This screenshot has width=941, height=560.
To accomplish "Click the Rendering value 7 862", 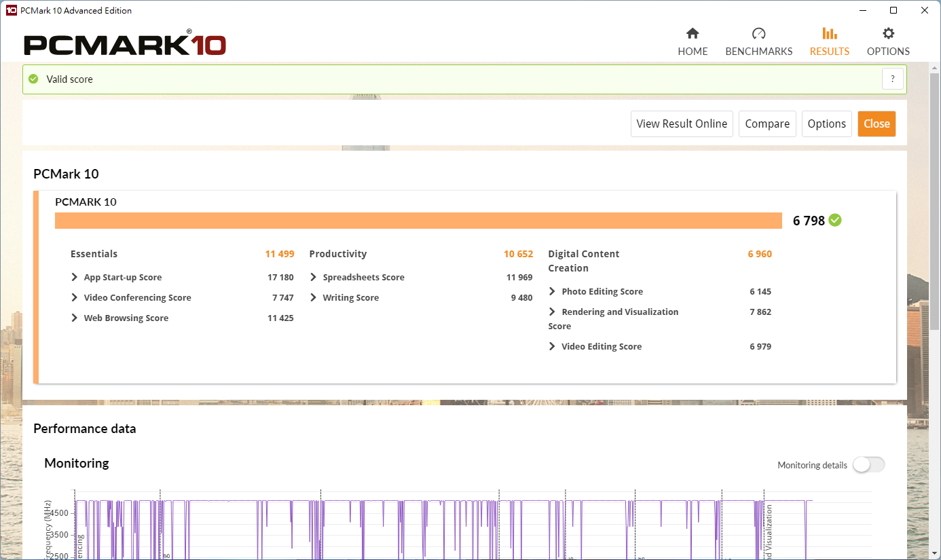I will click(x=760, y=312).
